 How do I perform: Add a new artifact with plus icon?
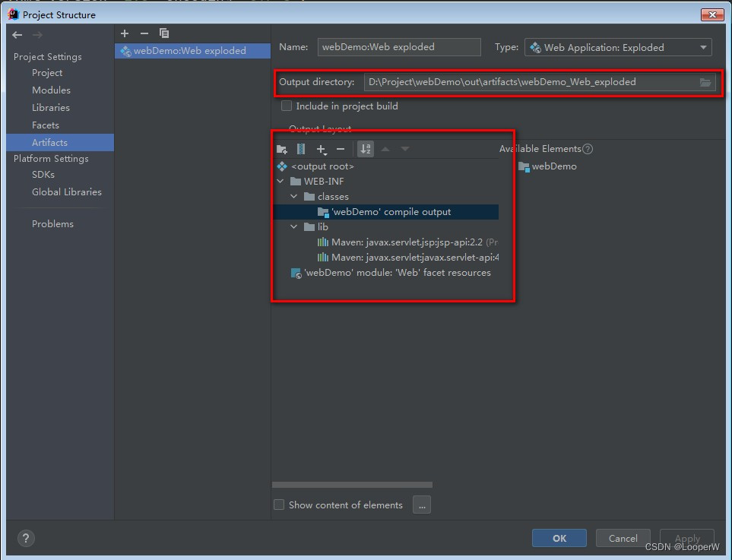125,33
